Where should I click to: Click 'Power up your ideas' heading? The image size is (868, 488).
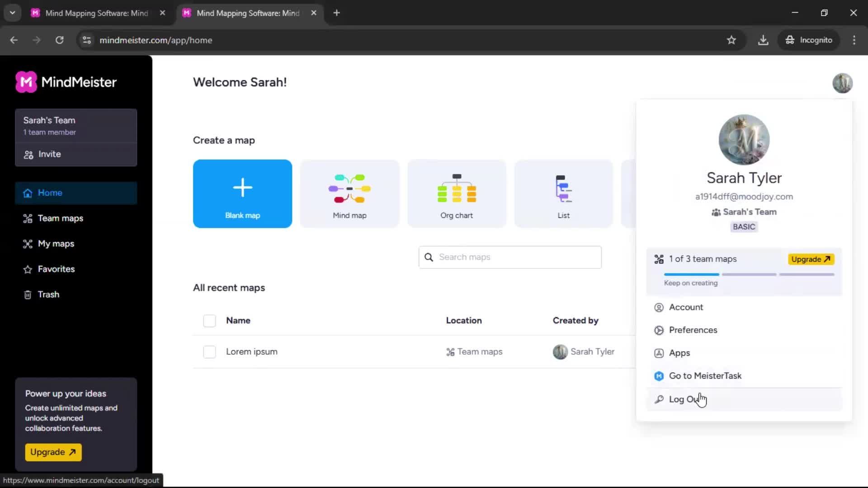(x=66, y=394)
